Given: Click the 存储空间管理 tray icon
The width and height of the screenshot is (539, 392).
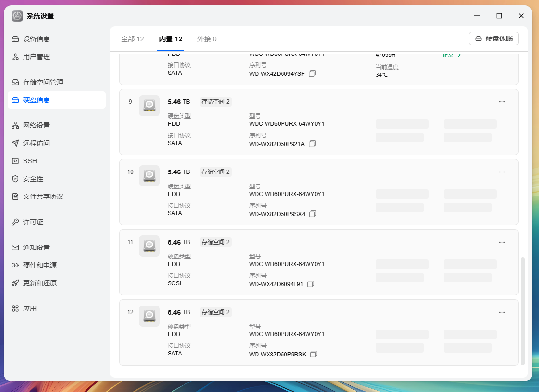Looking at the screenshot, I should 15,82.
